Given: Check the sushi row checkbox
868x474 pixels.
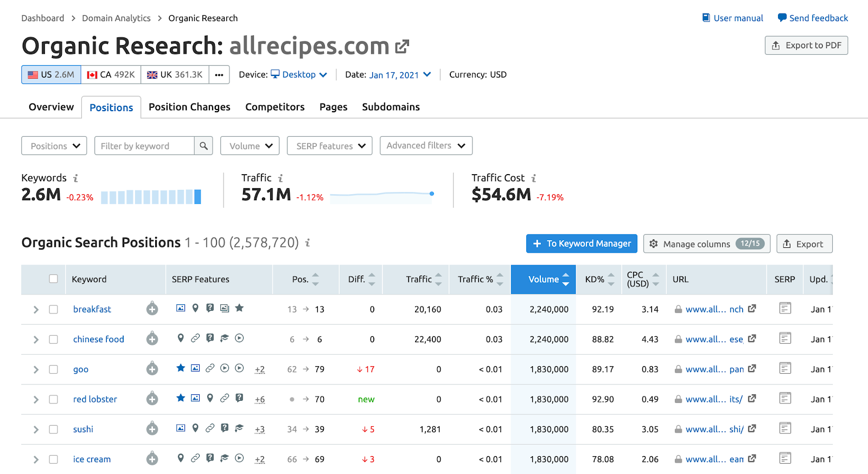Looking at the screenshot, I should tap(53, 430).
